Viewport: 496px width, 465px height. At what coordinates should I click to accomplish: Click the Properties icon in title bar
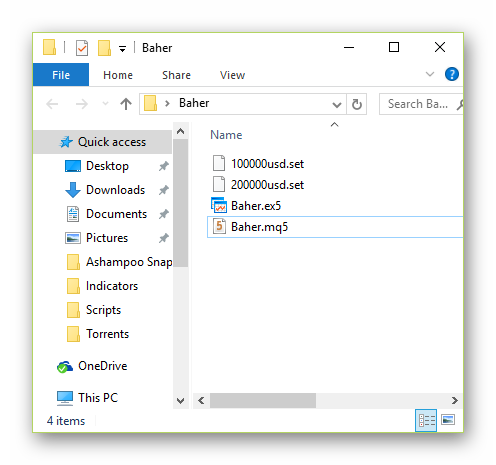pyautogui.click(x=82, y=48)
